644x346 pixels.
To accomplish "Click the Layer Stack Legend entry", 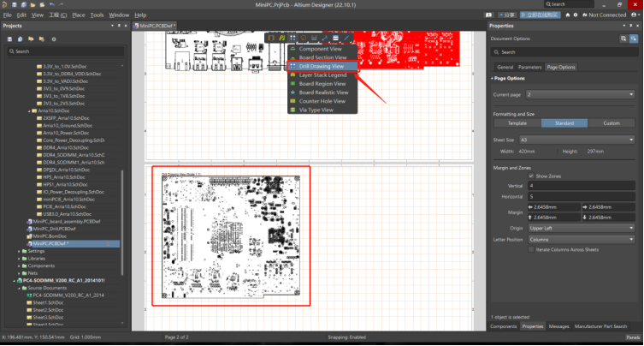I will pyautogui.click(x=322, y=75).
